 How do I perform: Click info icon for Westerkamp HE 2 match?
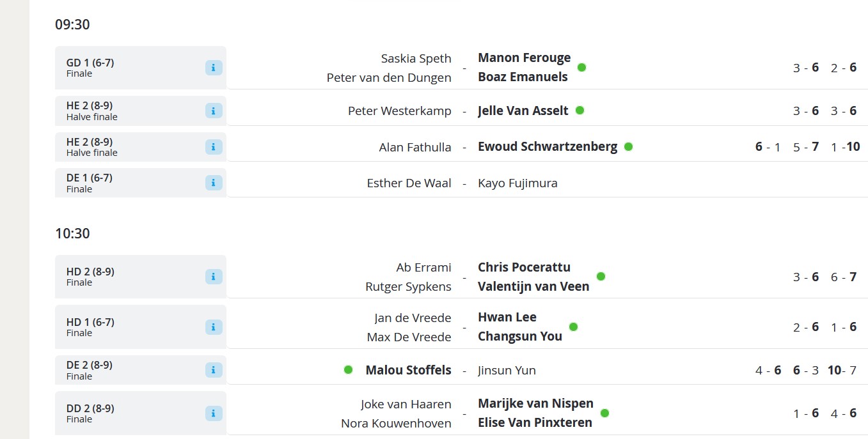[x=214, y=111]
